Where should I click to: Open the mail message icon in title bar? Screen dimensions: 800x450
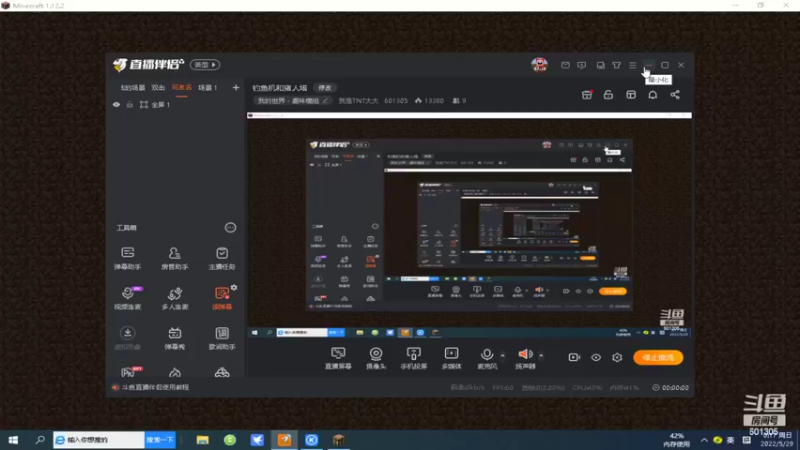565,65
